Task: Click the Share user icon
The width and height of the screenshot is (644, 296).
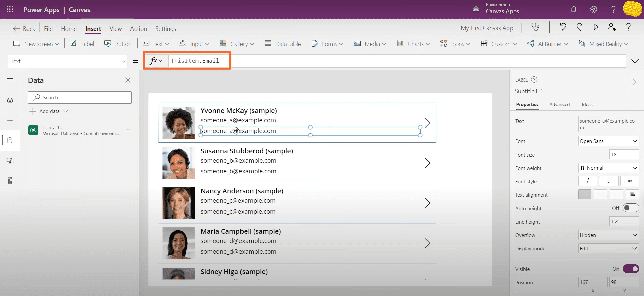Action: (612, 27)
